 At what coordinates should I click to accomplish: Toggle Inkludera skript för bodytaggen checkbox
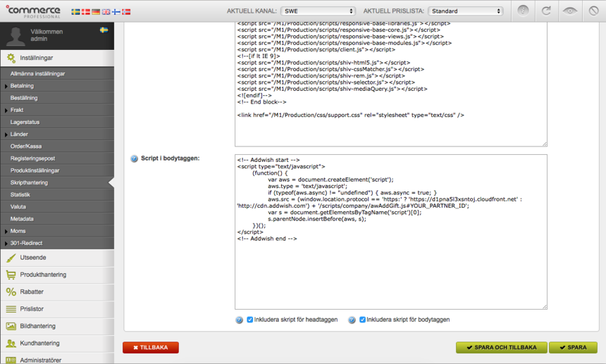tap(362, 320)
